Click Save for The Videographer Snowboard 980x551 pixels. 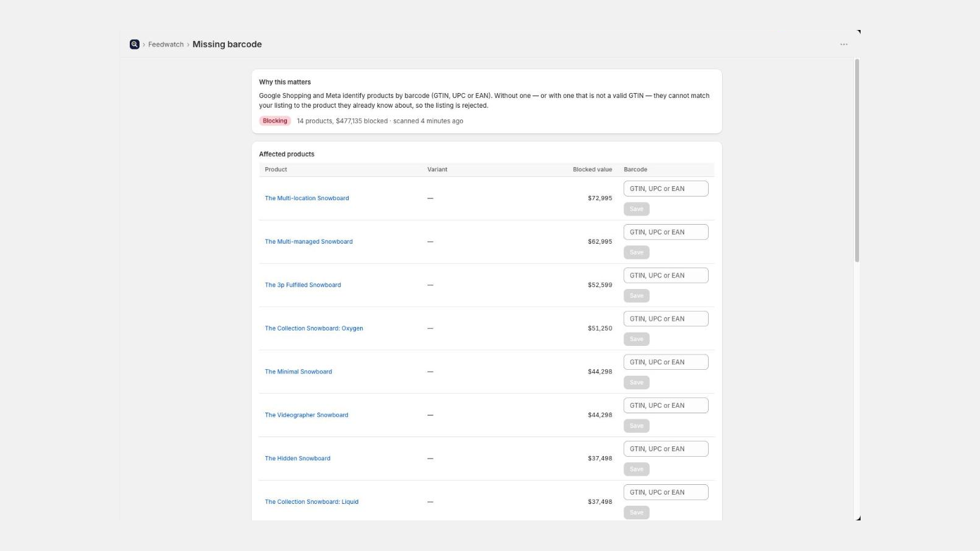(636, 425)
